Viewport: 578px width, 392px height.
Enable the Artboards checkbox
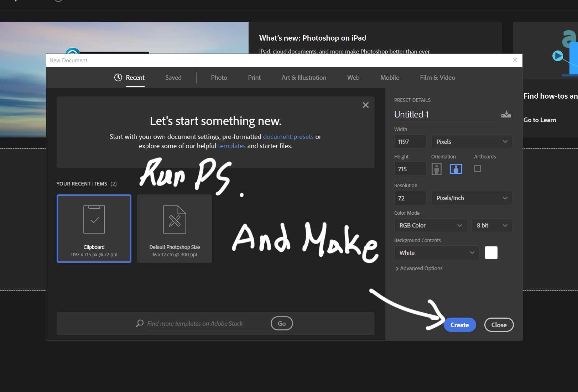tap(477, 168)
